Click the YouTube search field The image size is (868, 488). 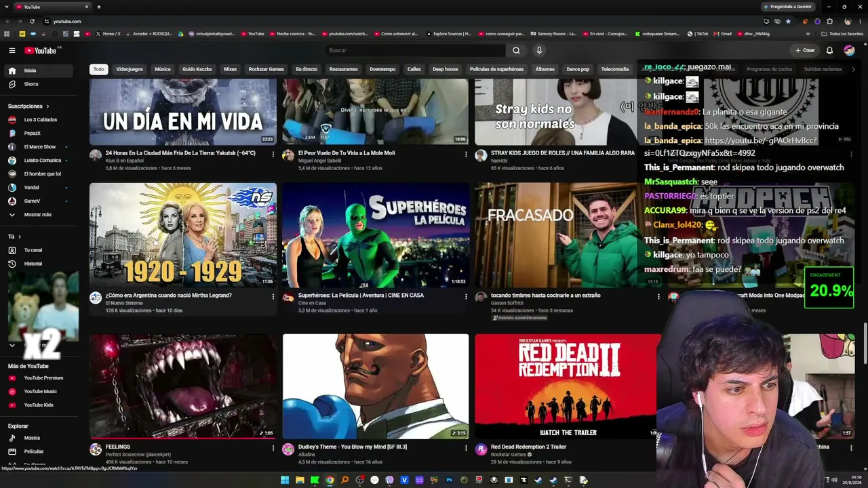coord(415,50)
